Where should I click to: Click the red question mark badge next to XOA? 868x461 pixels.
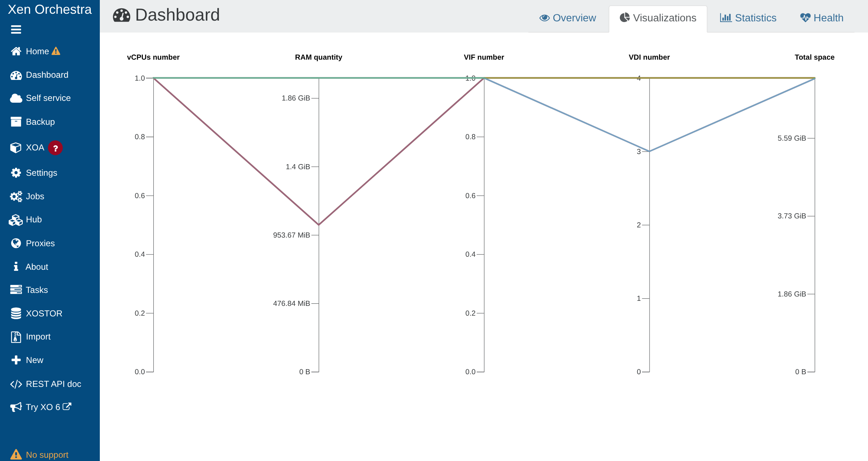pos(55,148)
